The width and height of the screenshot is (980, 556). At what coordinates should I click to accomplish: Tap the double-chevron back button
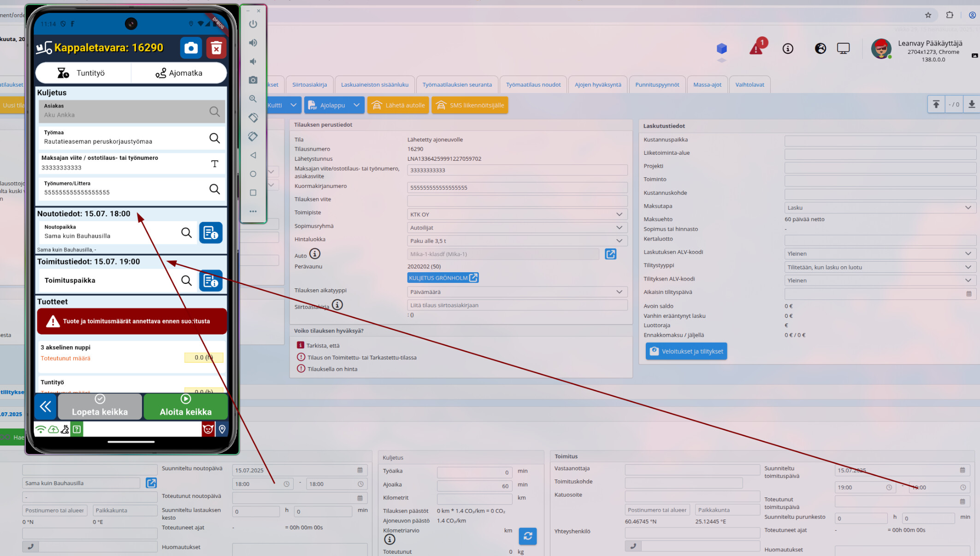pyautogui.click(x=45, y=406)
